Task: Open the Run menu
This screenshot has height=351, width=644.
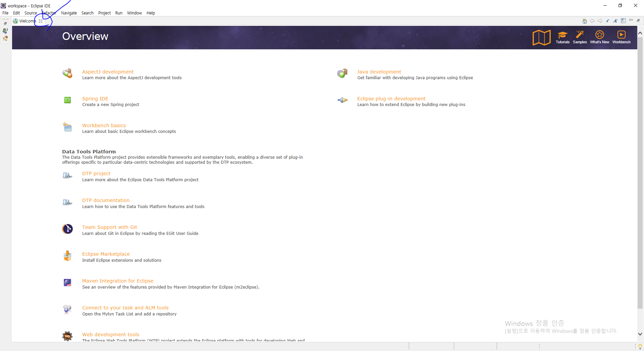Action: (x=119, y=13)
